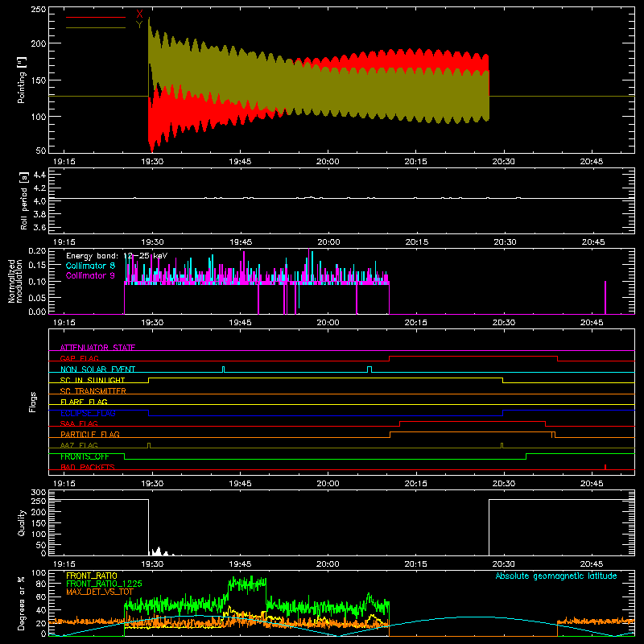Click the Pointing axis title
The image size is (644, 644).
click(x=22, y=80)
